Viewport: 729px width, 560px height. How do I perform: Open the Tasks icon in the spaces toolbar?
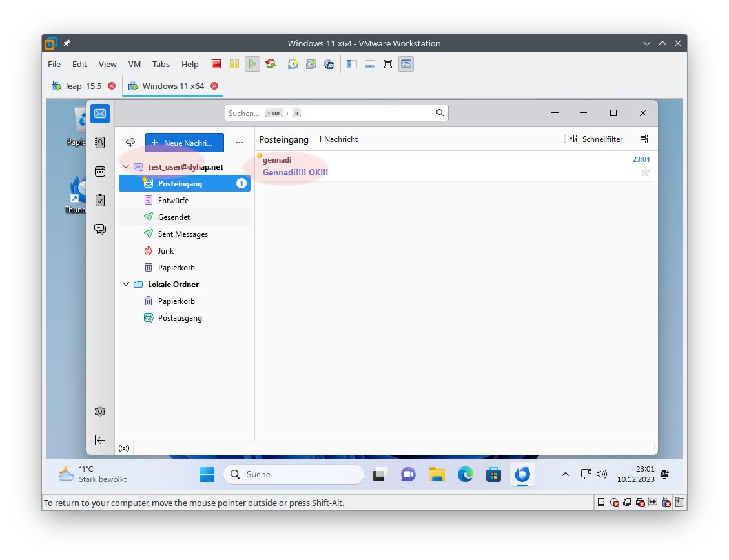[x=100, y=200]
